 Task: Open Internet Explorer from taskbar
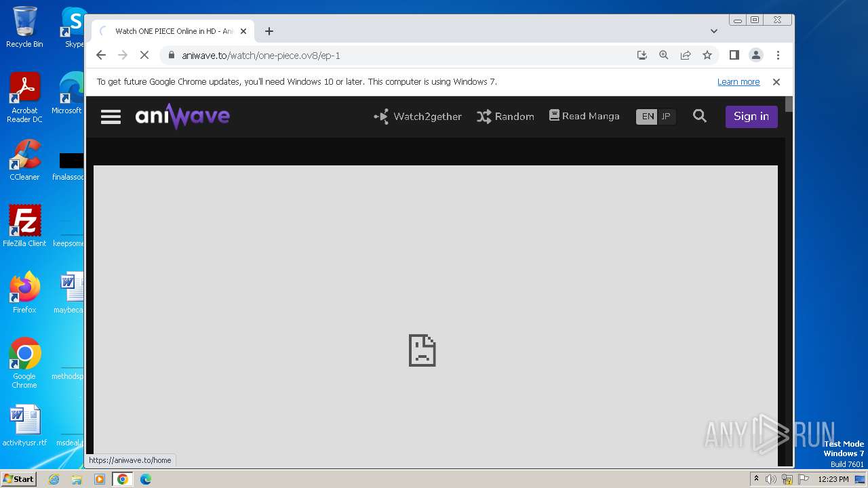click(x=54, y=479)
